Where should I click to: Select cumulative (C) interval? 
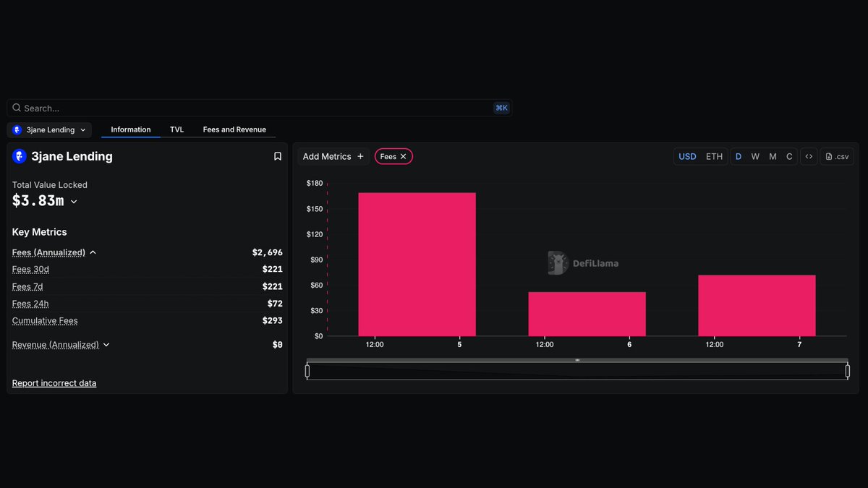[789, 156]
